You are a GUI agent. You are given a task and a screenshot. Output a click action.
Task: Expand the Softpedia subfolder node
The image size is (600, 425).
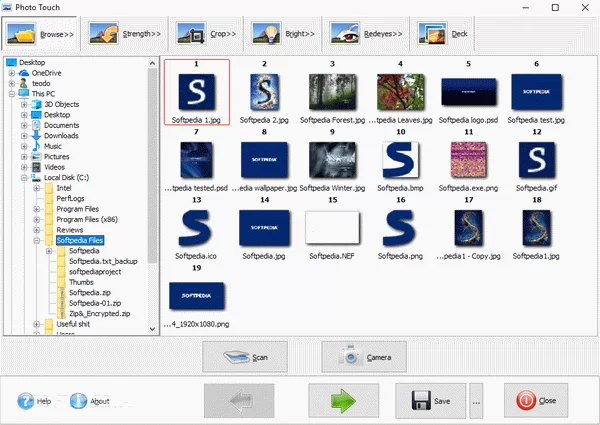click(49, 251)
